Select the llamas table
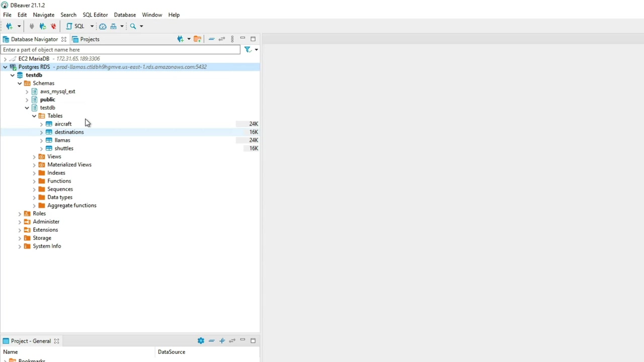The width and height of the screenshot is (644, 362). (62, 140)
